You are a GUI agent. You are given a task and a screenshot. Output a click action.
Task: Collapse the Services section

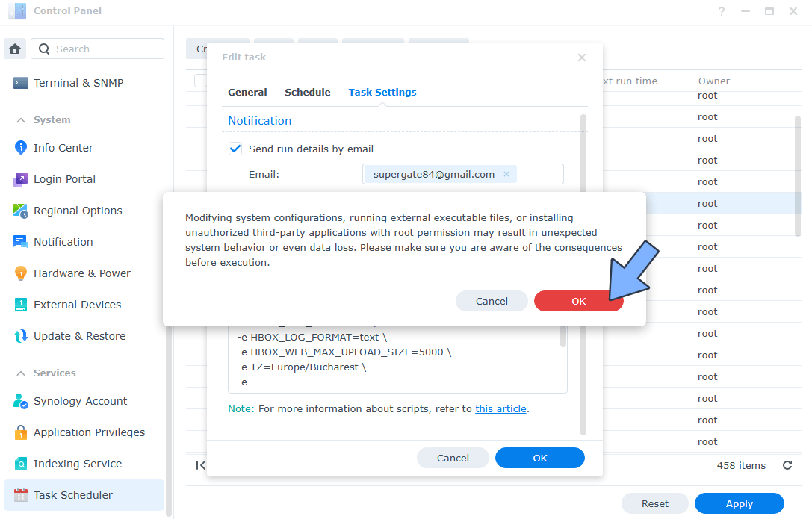coord(21,373)
